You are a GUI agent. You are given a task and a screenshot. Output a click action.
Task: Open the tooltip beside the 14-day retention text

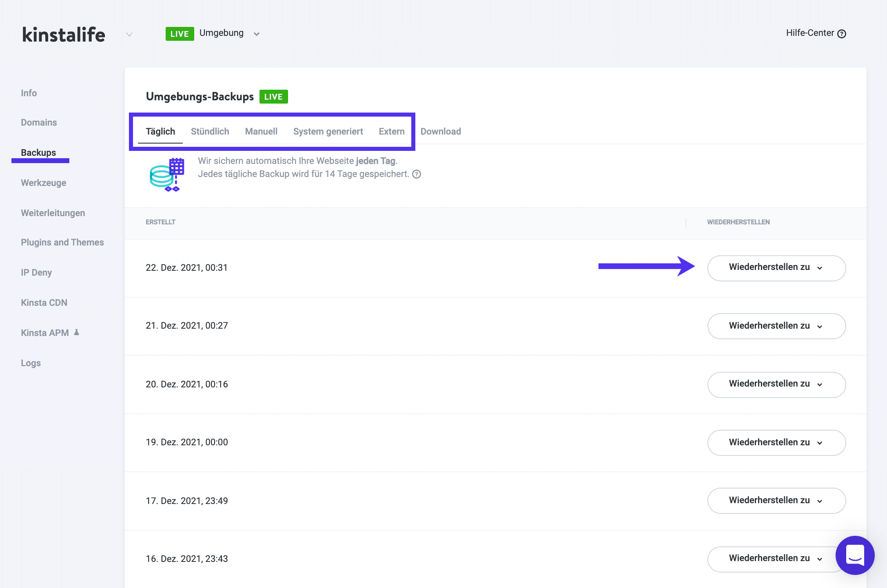[417, 174]
